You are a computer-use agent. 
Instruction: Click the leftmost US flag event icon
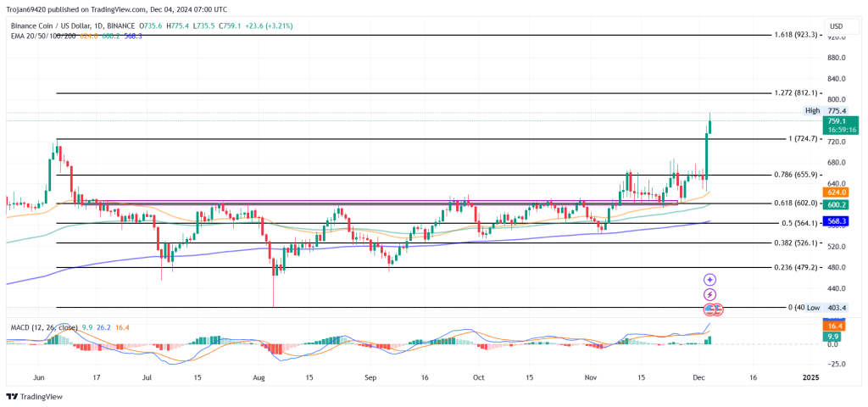[709, 310]
